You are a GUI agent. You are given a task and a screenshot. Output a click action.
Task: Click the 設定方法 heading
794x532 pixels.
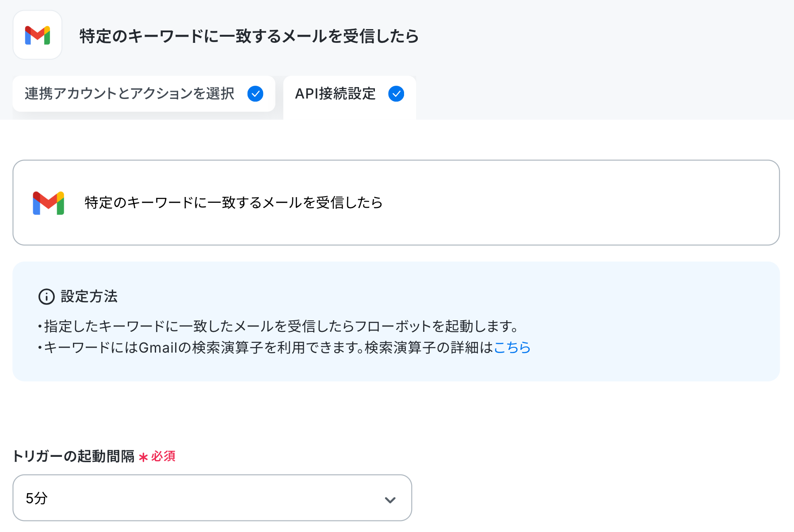(x=89, y=296)
